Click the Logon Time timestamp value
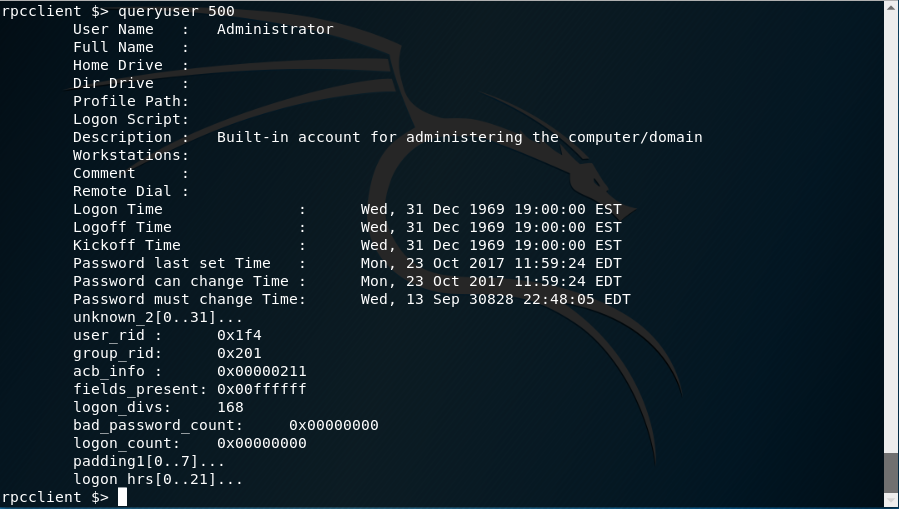 click(491, 209)
